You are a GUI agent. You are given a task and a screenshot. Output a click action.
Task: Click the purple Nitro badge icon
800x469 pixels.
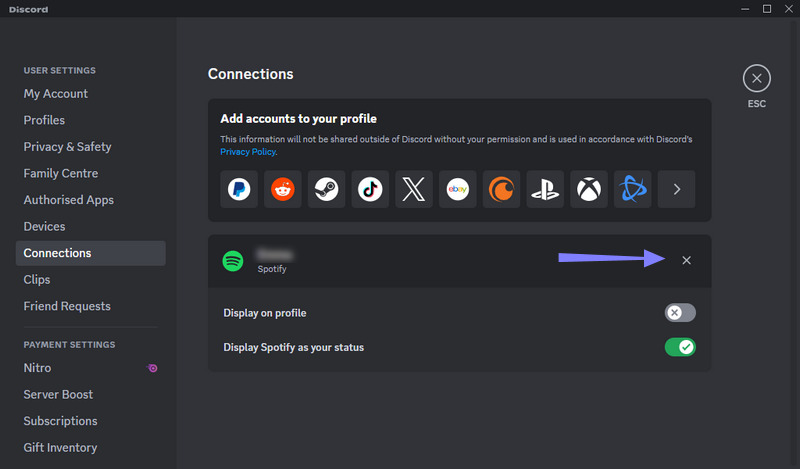[152, 368]
